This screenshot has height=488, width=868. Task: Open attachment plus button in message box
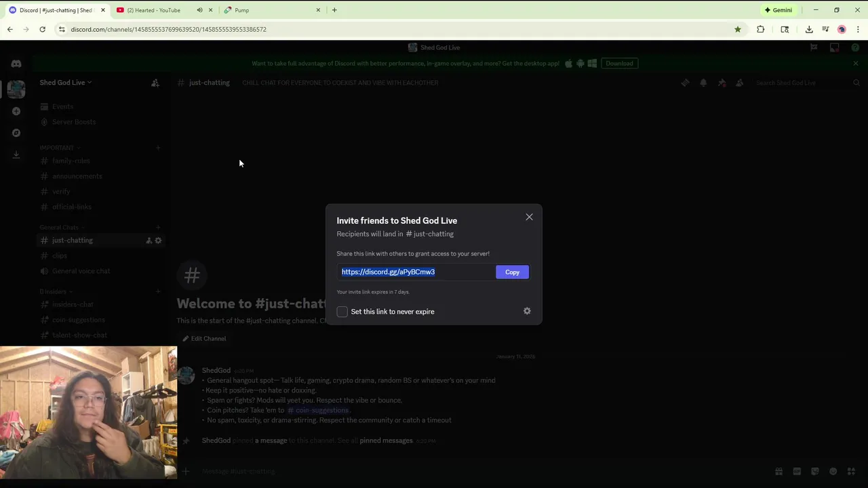coord(186,471)
